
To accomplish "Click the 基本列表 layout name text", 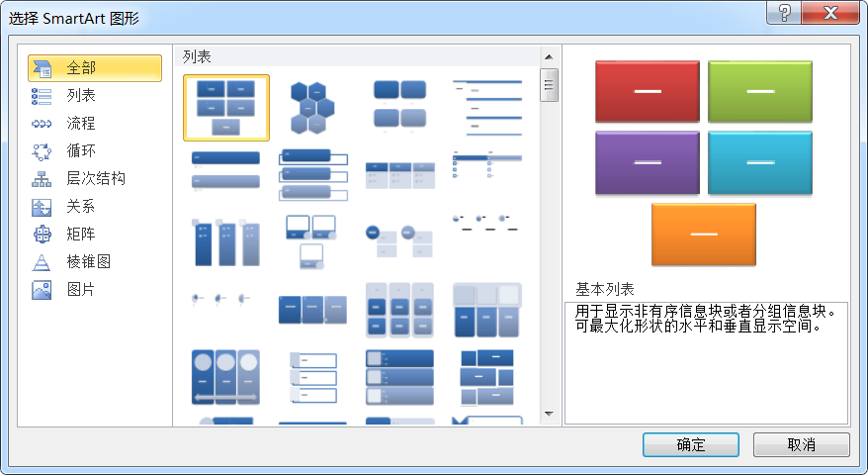I will pyautogui.click(x=604, y=289).
